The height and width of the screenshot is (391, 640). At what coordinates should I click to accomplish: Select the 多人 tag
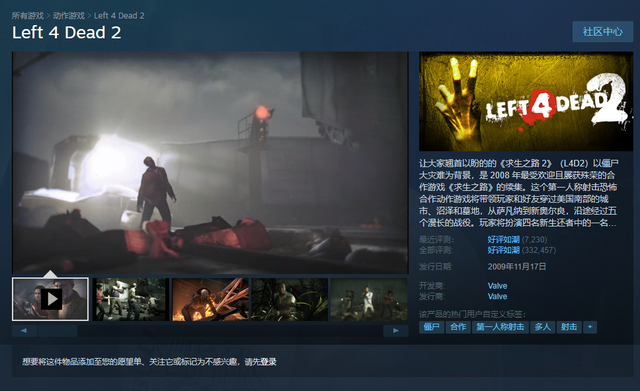click(542, 327)
